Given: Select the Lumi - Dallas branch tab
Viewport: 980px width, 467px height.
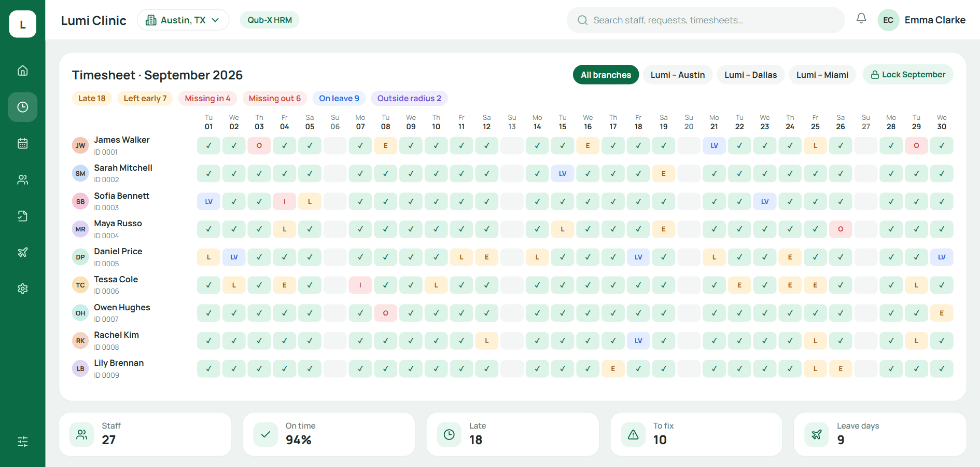Looking at the screenshot, I should [x=750, y=75].
